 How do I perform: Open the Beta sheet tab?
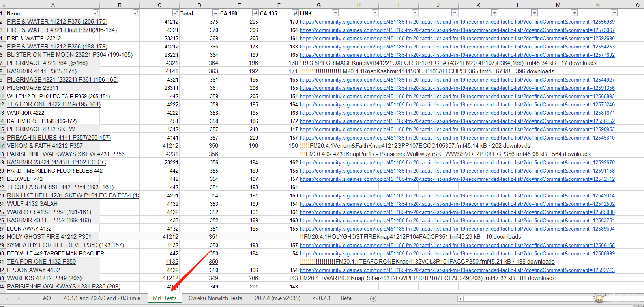pyautogui.click(x=346, y=298)
